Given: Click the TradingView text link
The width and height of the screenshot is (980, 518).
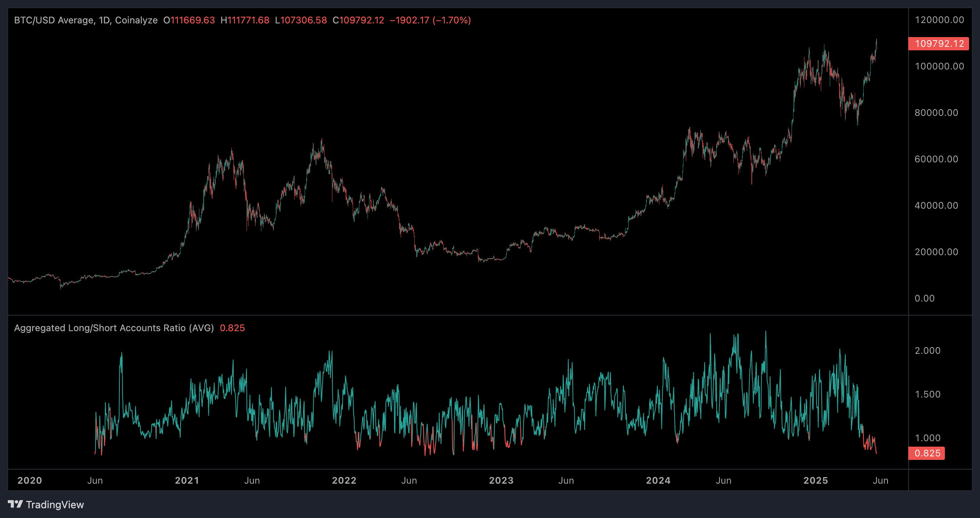Looking at the screenshot, I should point(55,504).
